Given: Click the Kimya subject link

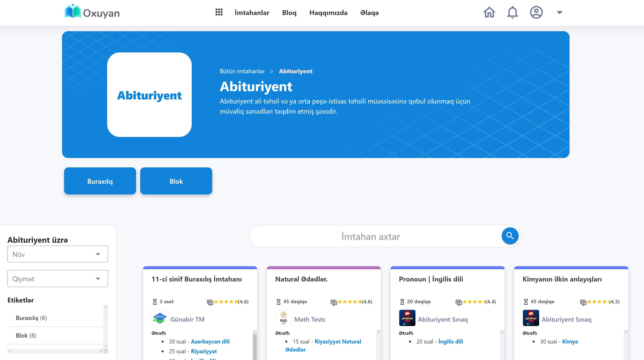Looking at the screenshot, I should (x=570, y=342).
